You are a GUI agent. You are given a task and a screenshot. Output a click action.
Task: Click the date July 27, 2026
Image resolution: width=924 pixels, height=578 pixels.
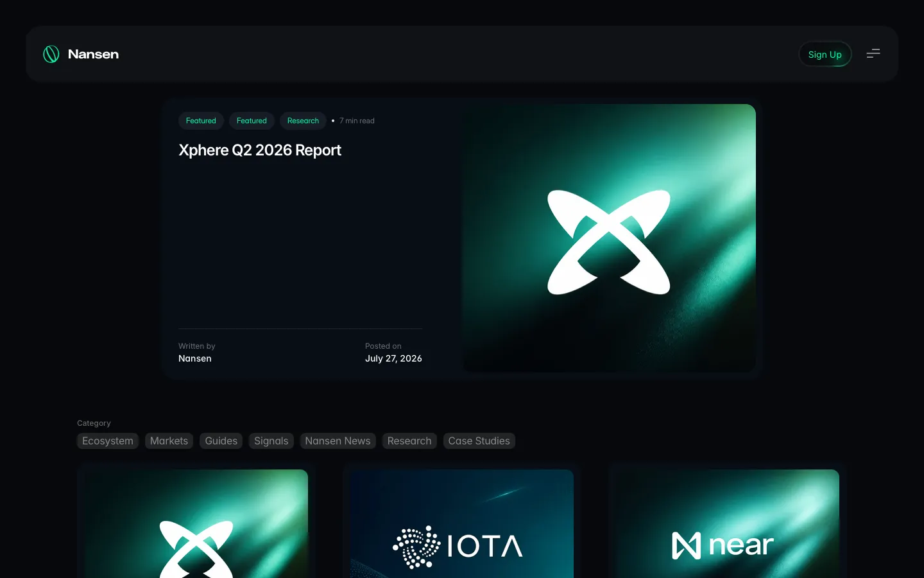click(x=393, y=358)
